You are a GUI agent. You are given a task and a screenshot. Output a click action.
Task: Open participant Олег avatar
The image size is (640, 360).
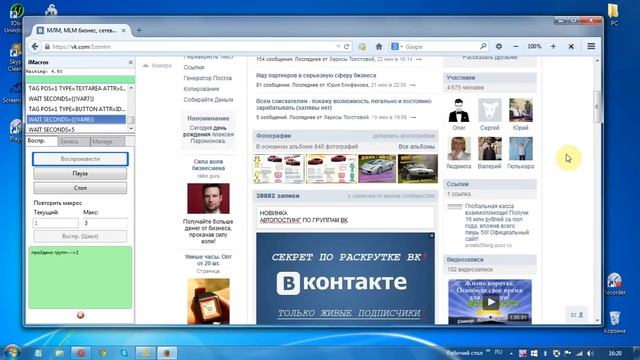pyautogui.click(x=459, y=111)
